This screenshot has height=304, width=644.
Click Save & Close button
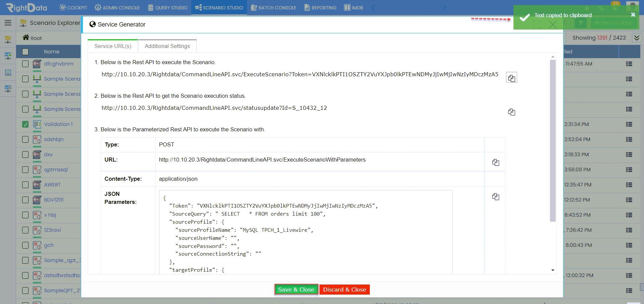296,290
